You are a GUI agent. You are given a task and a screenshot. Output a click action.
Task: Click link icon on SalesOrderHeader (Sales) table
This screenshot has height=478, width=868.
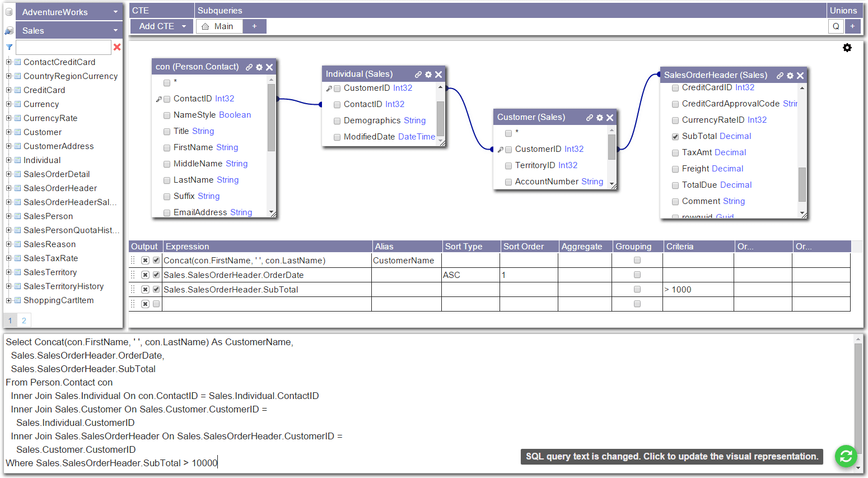pos(780,76)
